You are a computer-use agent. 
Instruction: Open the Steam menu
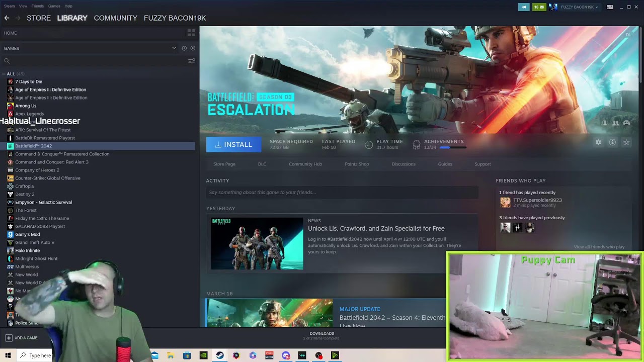coord(9,6)
